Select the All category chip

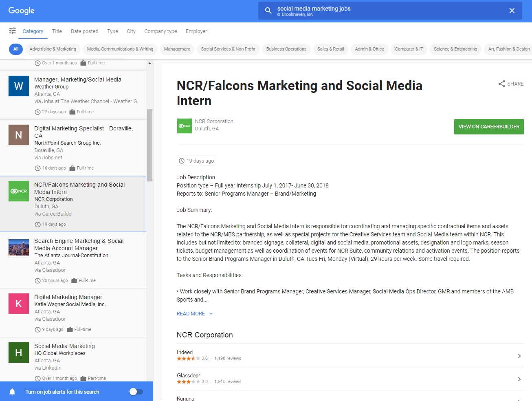point(16,49)
